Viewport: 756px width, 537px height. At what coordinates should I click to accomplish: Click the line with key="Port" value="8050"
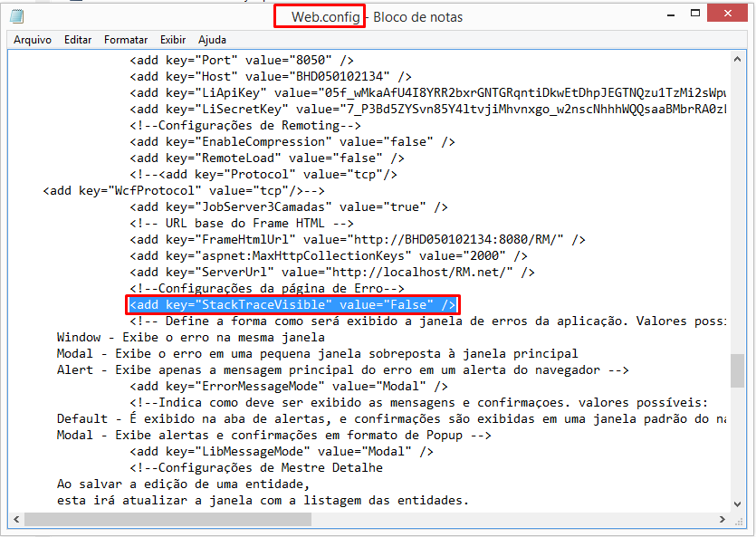tap(242, 61)
